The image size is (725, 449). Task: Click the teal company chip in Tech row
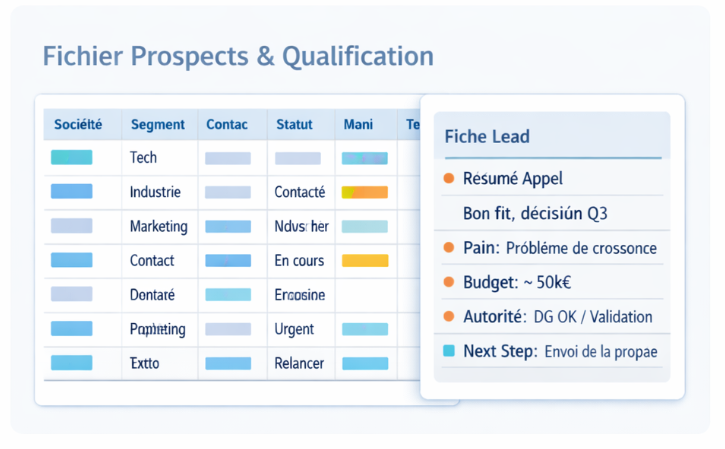point(71,157)
